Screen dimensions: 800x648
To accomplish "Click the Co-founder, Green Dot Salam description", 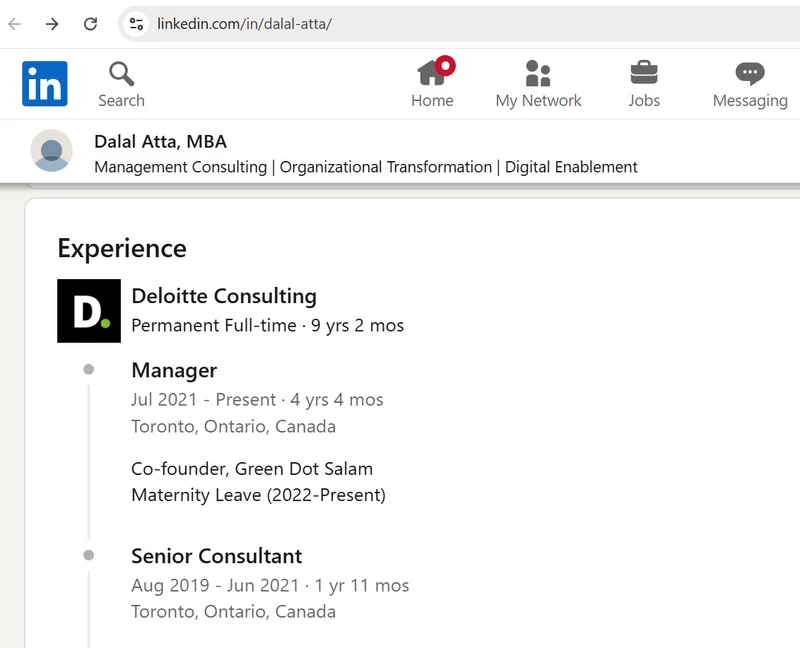I will tap(252, 468).
